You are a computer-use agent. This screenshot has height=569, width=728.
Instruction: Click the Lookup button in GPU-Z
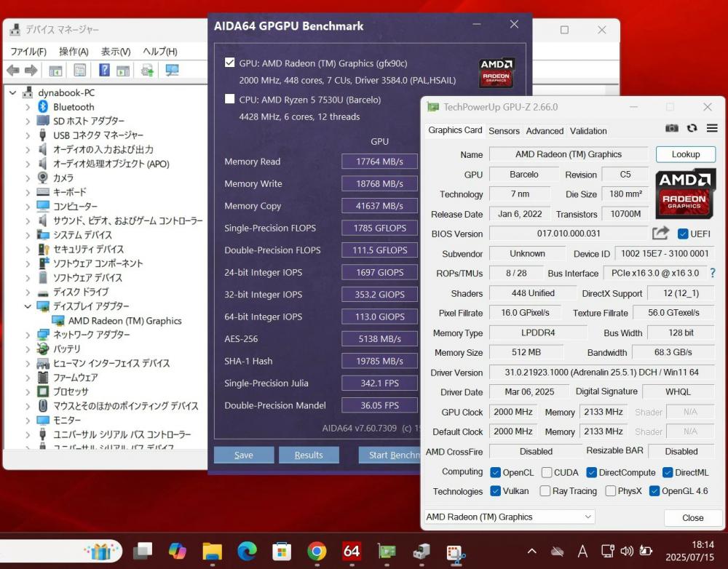[x=685, y=154]
